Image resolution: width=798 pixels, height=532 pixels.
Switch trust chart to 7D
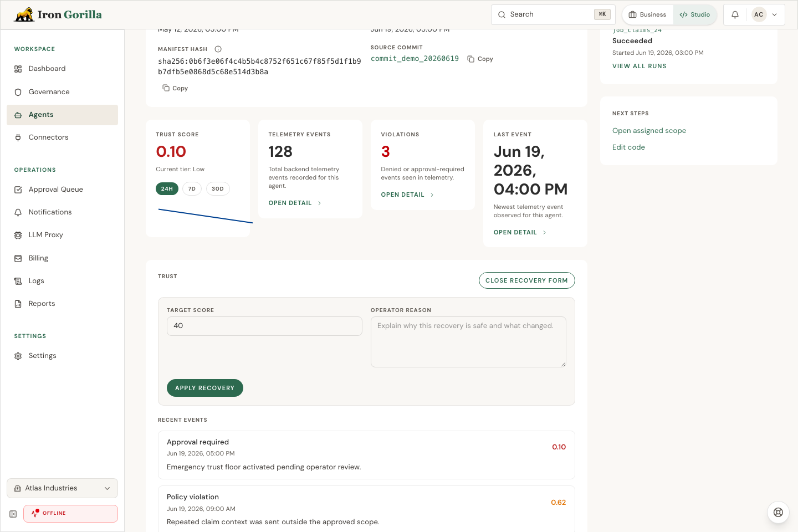click(192, 189)
